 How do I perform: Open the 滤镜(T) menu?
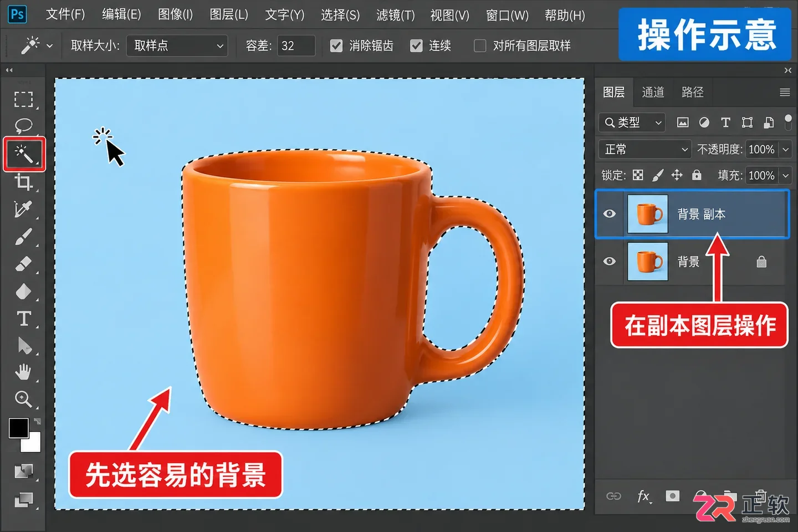click(x=396, y=14)
